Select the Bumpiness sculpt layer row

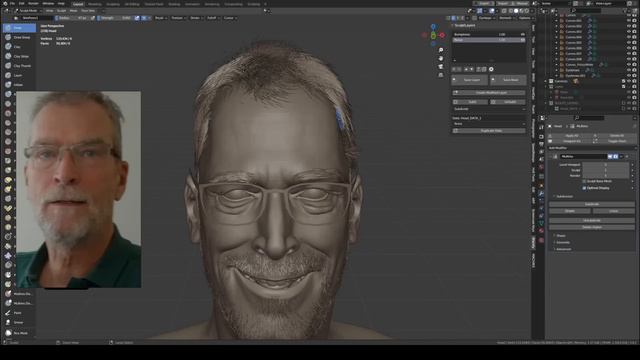click(489, 35)
